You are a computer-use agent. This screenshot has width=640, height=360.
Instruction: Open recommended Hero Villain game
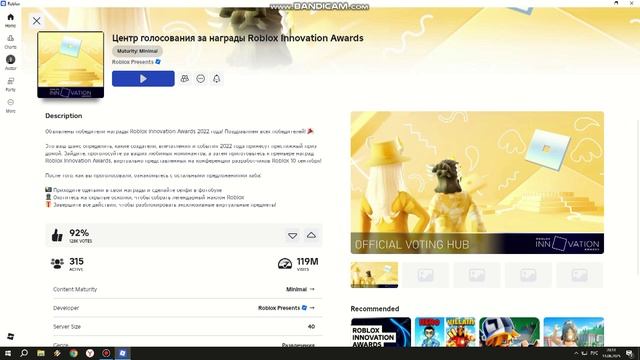[x=445, y=332]
